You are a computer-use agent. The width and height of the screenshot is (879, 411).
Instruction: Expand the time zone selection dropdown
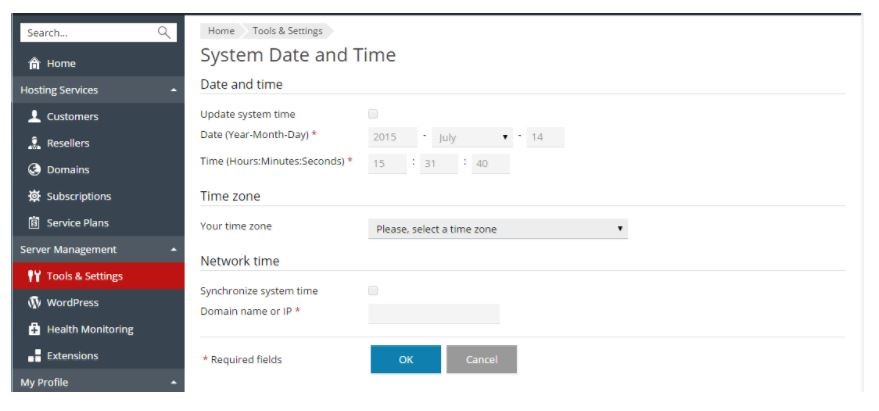point(498,229)
